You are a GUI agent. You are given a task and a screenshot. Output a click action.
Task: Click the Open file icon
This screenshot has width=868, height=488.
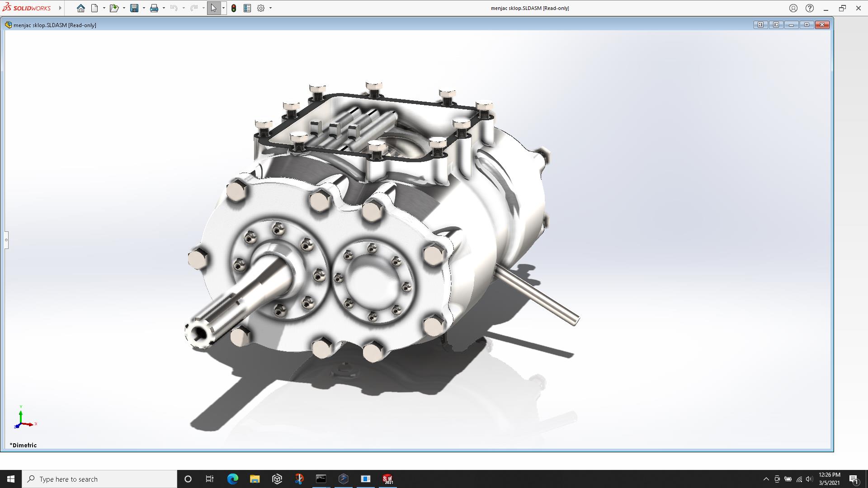(114, 8)
